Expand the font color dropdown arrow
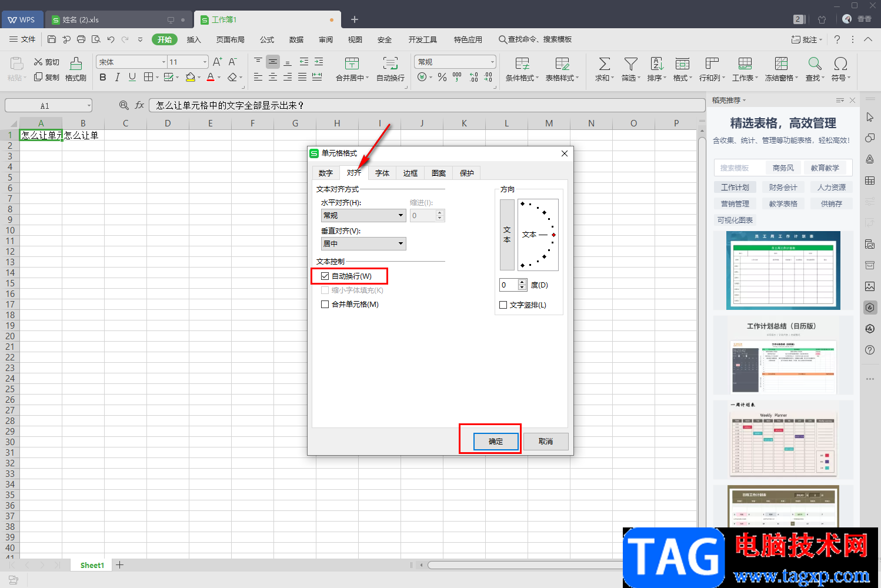Viewport: 881px width, 588px height. tap(219, 78)
